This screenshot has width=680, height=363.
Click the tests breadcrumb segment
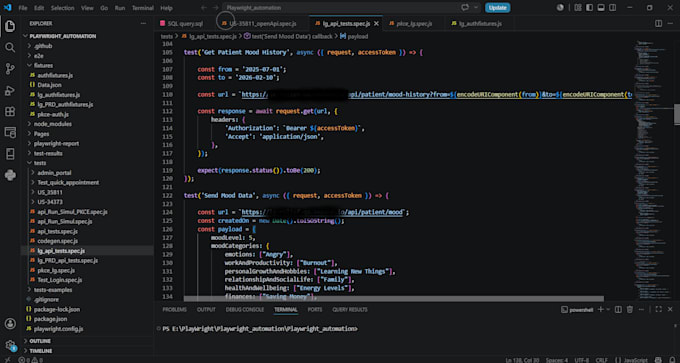167,36
